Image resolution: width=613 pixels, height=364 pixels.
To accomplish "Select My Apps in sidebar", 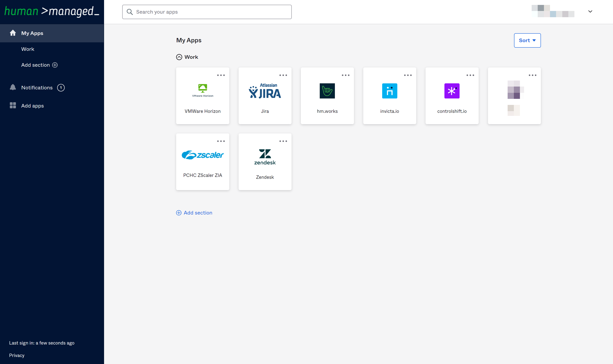I will point(32,33).
